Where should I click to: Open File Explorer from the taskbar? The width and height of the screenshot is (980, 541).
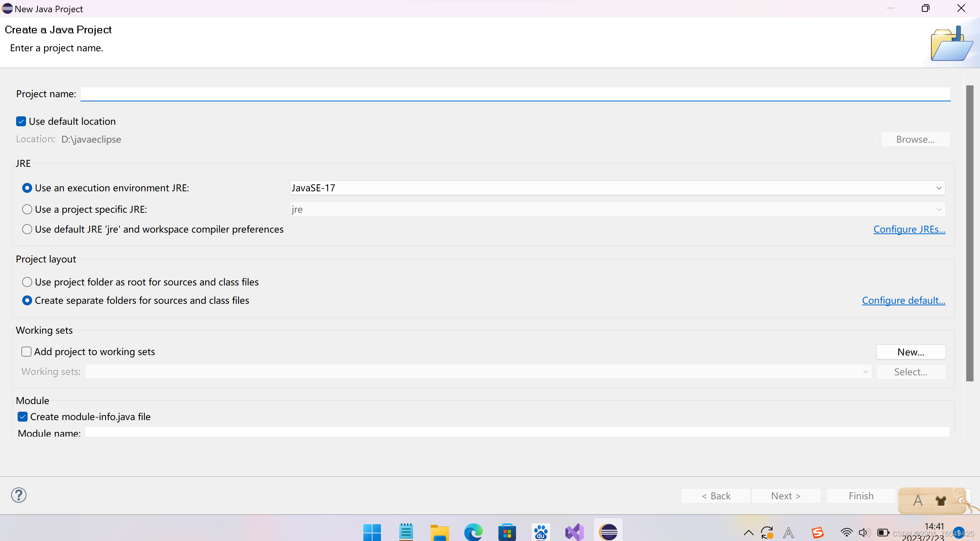439,532
